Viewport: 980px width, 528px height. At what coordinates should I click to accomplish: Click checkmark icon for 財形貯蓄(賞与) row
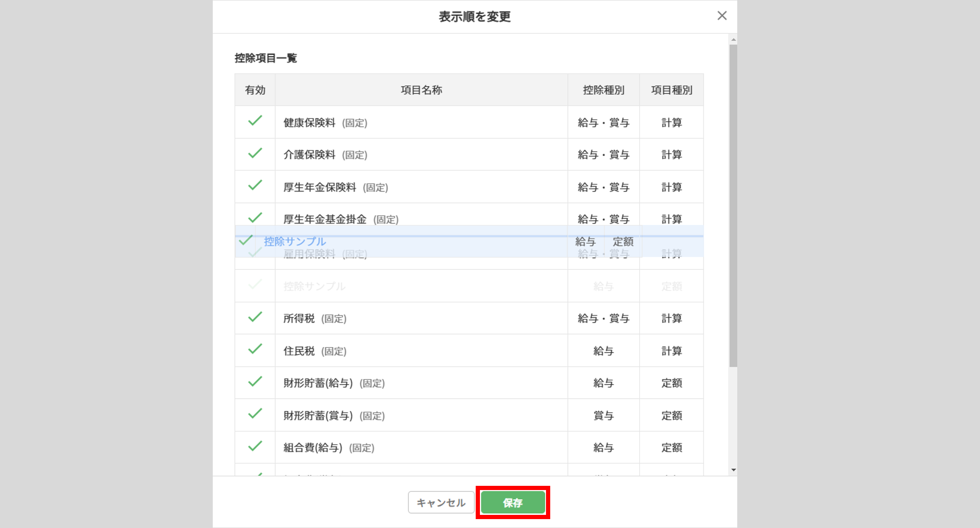pyautogui.click(x=255, y=414)
